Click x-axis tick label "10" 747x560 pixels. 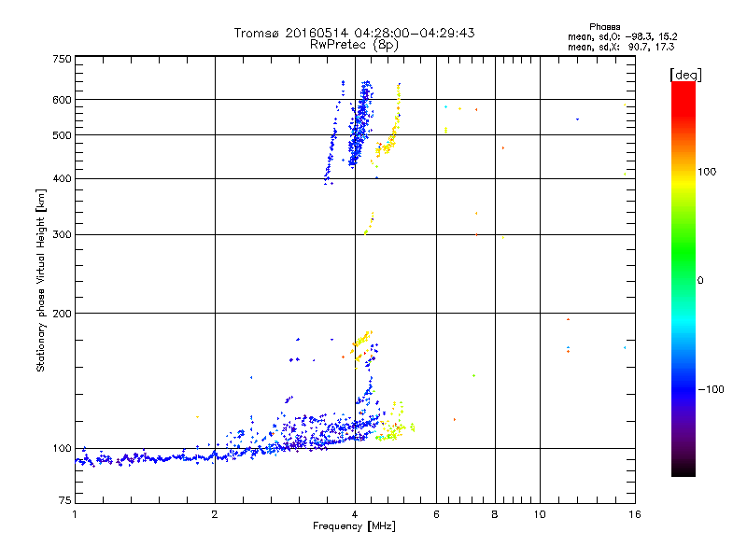point(540,514)
